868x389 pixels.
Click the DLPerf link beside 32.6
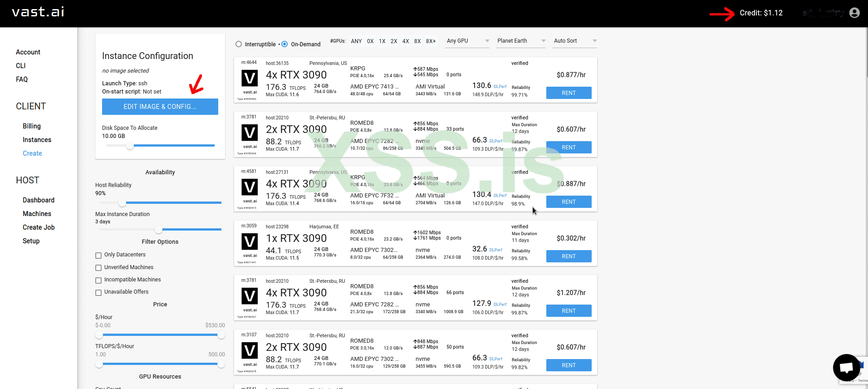[x=496, y=250]
